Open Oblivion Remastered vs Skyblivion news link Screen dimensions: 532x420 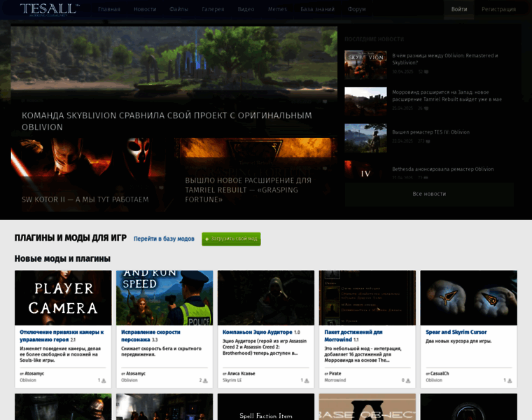(x=444, y=59)
